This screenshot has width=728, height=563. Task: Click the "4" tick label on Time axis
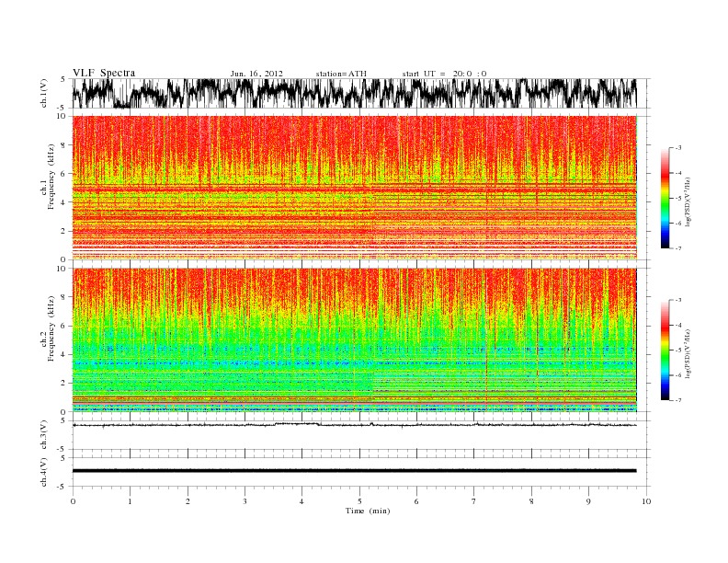[301, 501]
